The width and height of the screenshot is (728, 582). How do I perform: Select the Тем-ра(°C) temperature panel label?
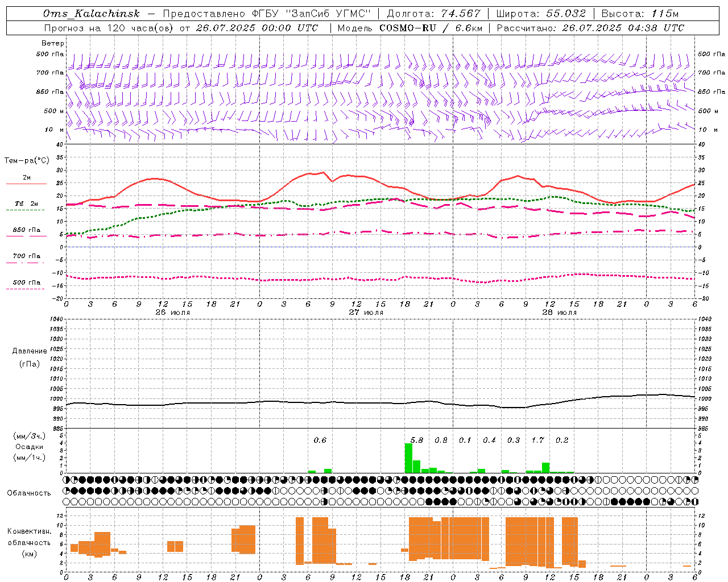click(27, 161)
